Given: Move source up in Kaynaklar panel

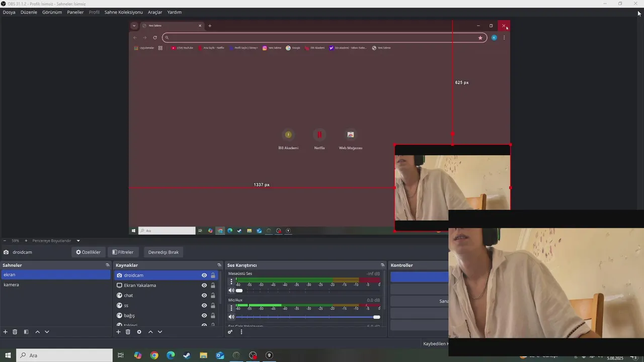Looking at the screenshot, I should (150, 332).
